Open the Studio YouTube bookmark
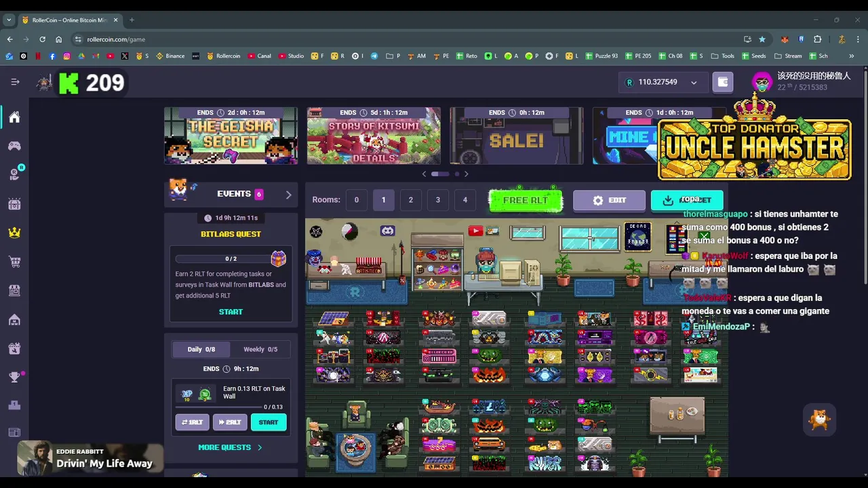This screenshot has height=488, width=868. [291, 56]
